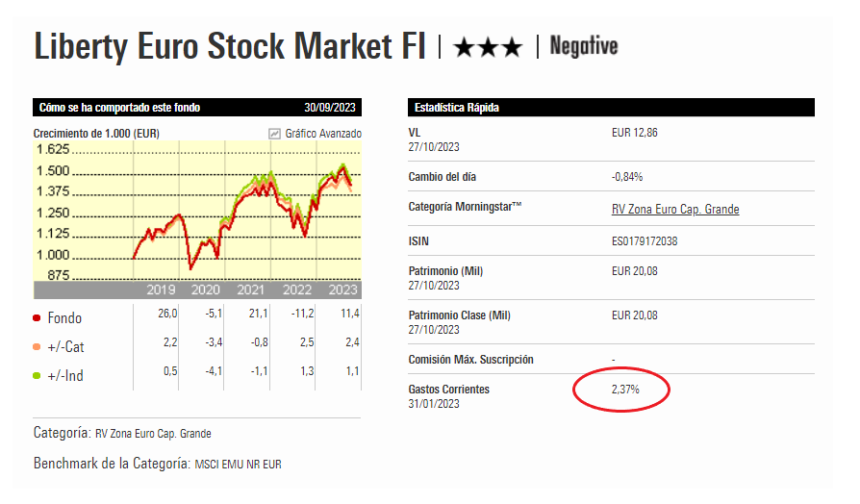
Task: Click the Gráfico Avanzado chart icon
Action: click(274, 134)
